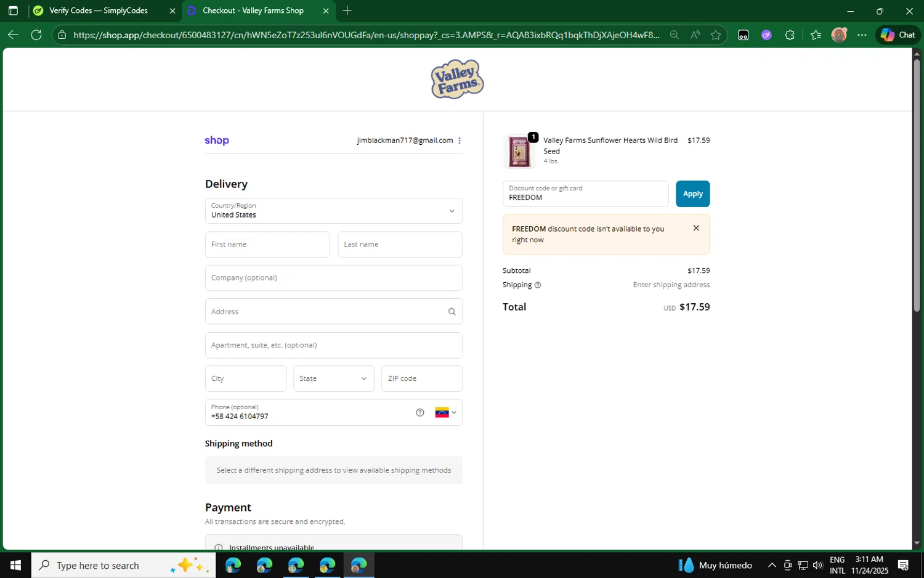Open the volume speaker icon

tap(818, 565)
